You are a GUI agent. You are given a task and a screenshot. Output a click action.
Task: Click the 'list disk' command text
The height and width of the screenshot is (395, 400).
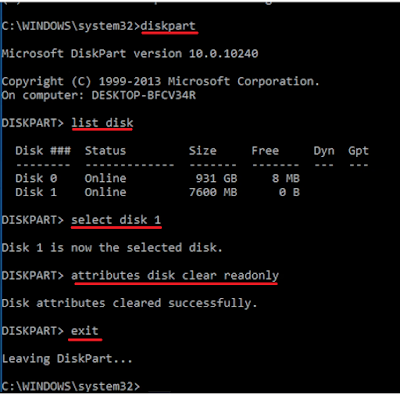[x=102, y=123]
